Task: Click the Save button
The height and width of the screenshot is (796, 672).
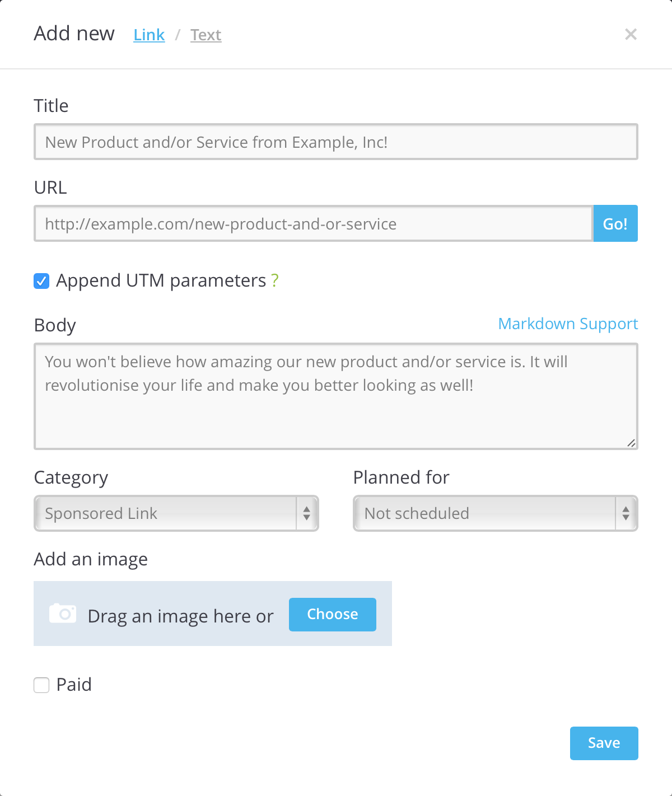Action: pos(604,743)
